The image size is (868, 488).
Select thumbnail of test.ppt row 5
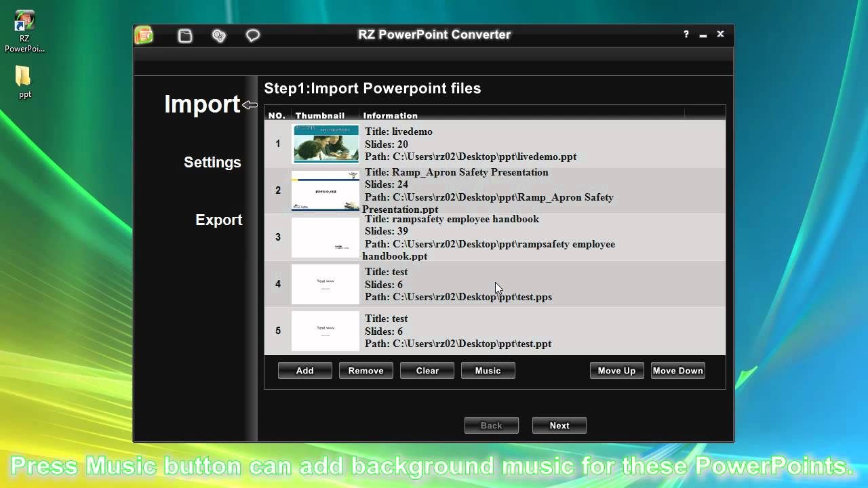(325, 331)
